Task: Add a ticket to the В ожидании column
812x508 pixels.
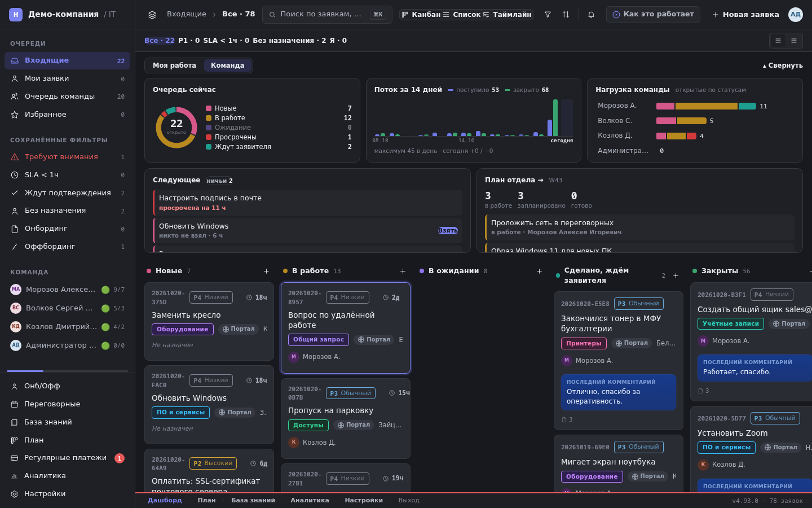Action: (539, 271)
